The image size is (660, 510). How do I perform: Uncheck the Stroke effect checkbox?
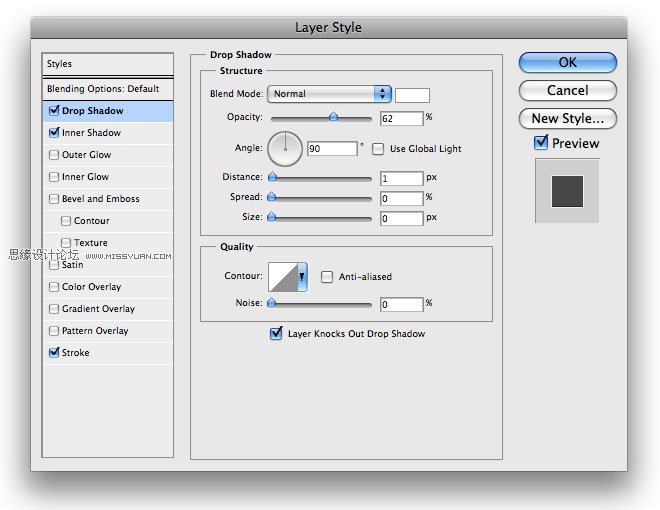click(54, 352)
